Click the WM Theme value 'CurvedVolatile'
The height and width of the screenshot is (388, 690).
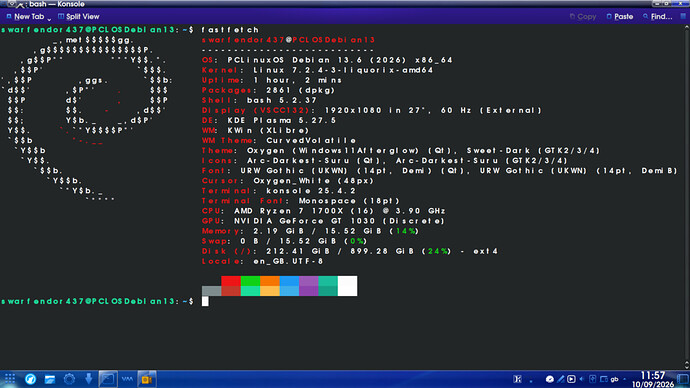[x=311, y=141]
